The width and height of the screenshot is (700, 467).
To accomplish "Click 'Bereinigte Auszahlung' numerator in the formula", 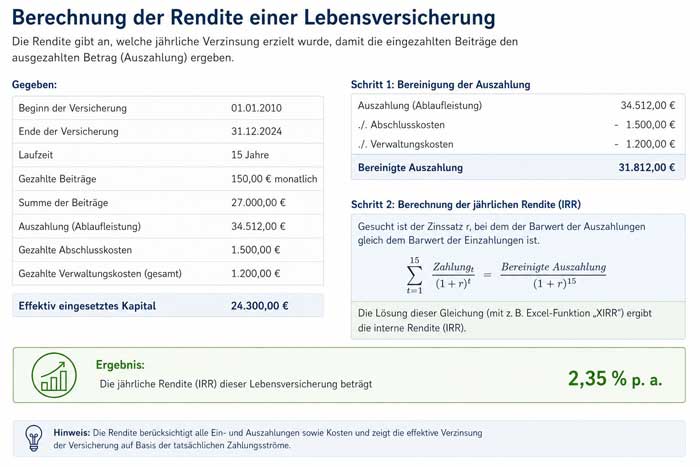I will 554,267.
